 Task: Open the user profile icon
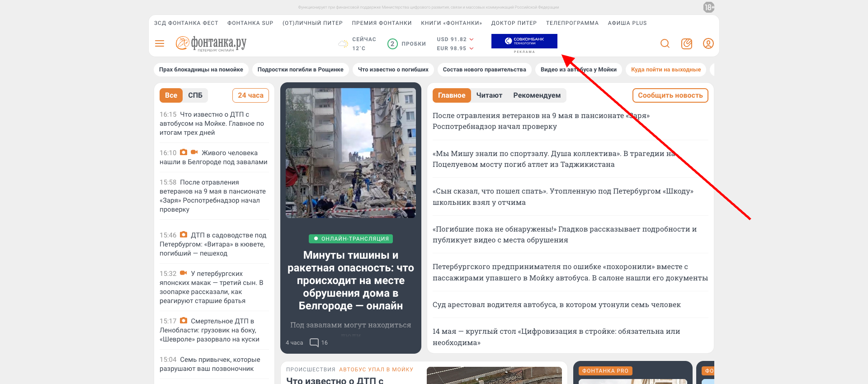click(708, 43)
